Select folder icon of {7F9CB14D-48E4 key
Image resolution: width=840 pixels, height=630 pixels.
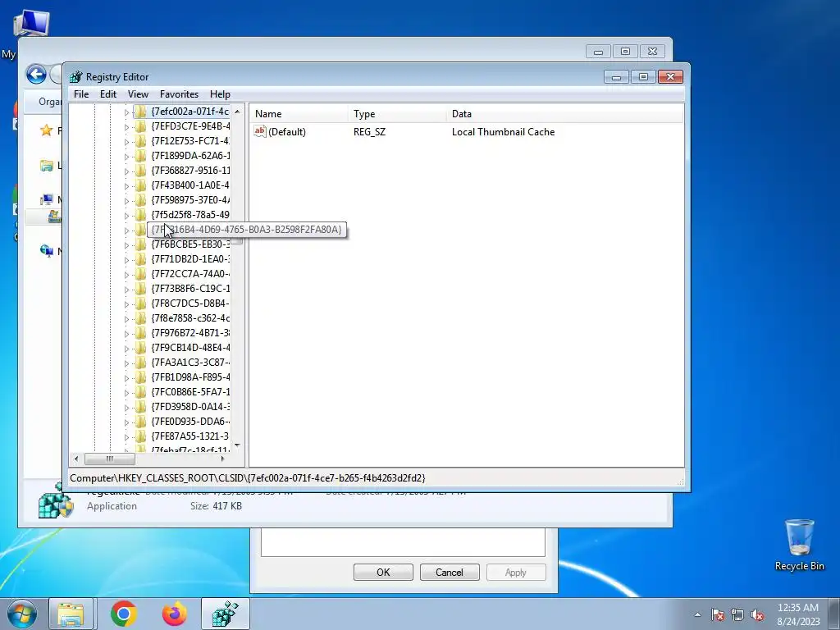140,348
